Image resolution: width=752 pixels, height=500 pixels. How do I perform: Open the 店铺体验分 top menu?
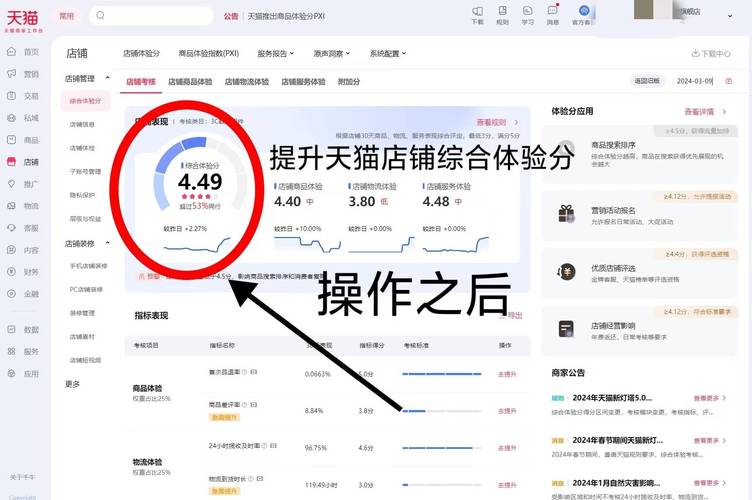[141, 53]
